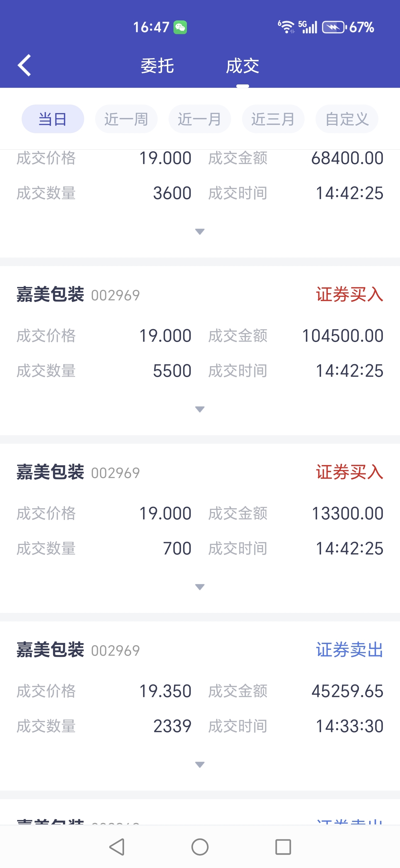
Task: Tap the 5G signal strength icon
Action: 308,27
